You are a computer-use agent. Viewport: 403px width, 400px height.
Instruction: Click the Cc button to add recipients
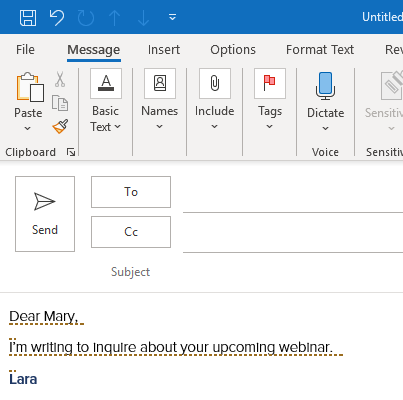click(x=131, y=232)
